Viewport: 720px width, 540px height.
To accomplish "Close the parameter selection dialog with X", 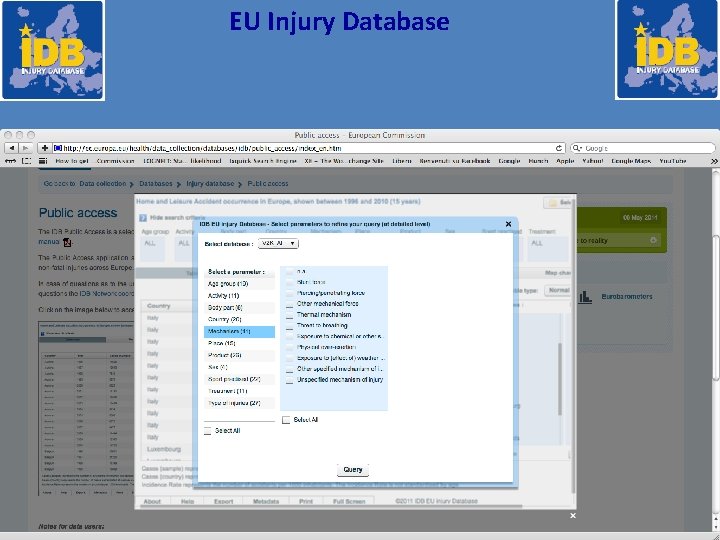I will [508, 224].
